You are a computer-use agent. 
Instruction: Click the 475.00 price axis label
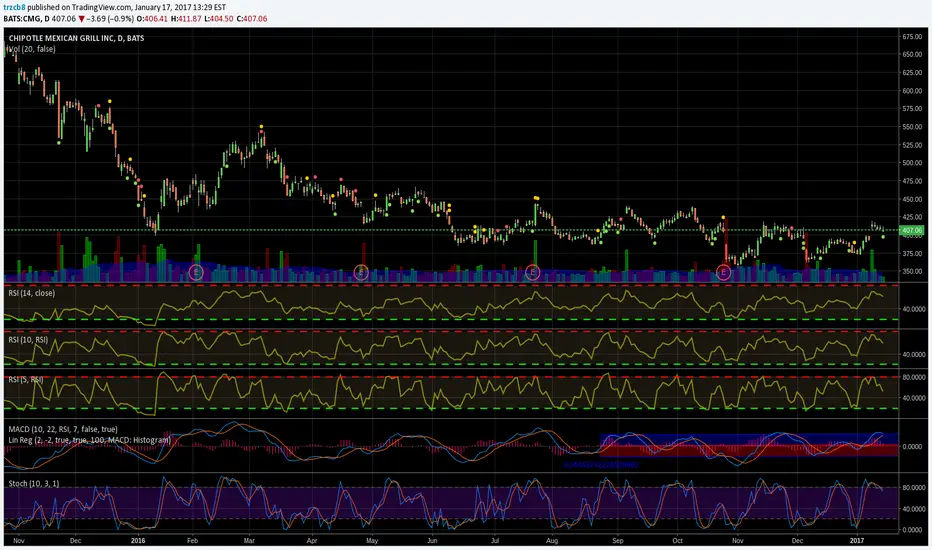pyautogui.click(x=911, y=181)
